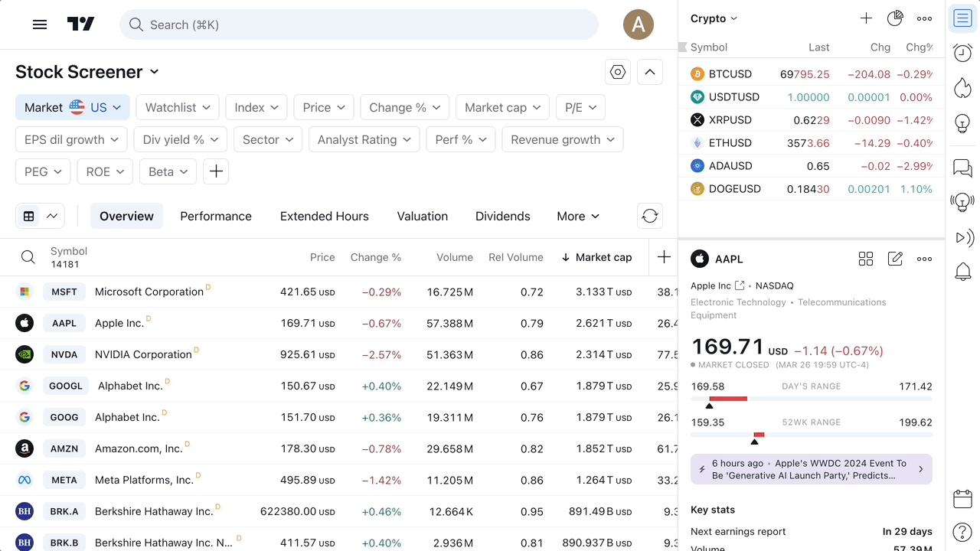Toggle table view layout button

click(x=29, y=216)
